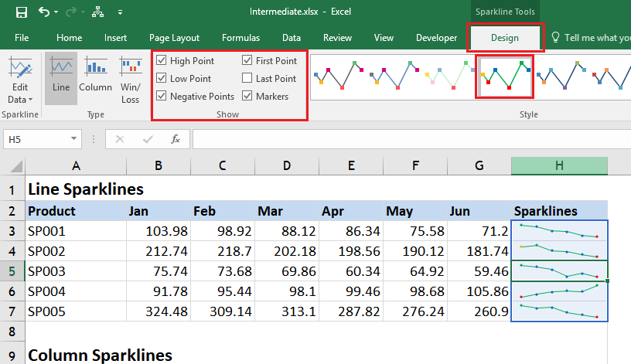Toggle the Negative Points checkbox
631x364 pixels.
(162, 96)
